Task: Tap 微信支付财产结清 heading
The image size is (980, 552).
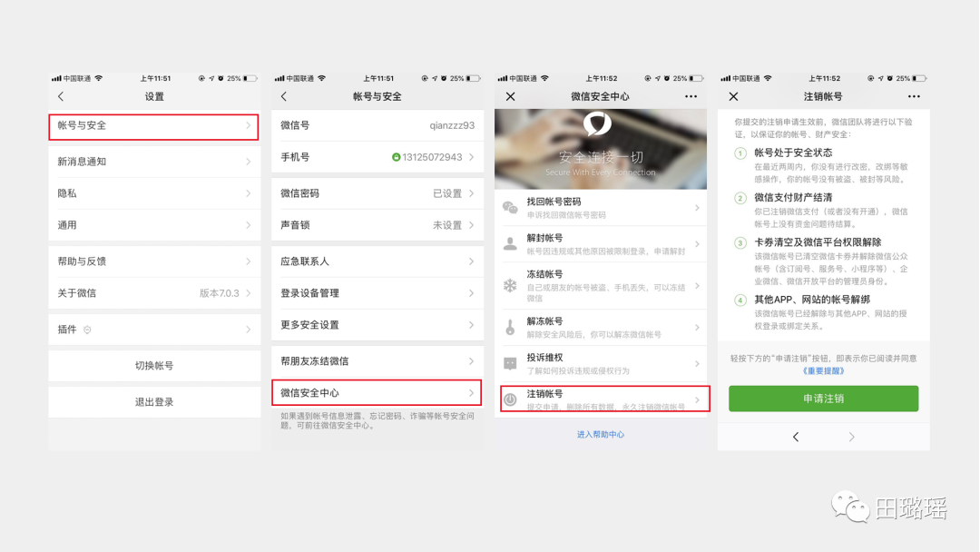Action: tap(792, 198)
